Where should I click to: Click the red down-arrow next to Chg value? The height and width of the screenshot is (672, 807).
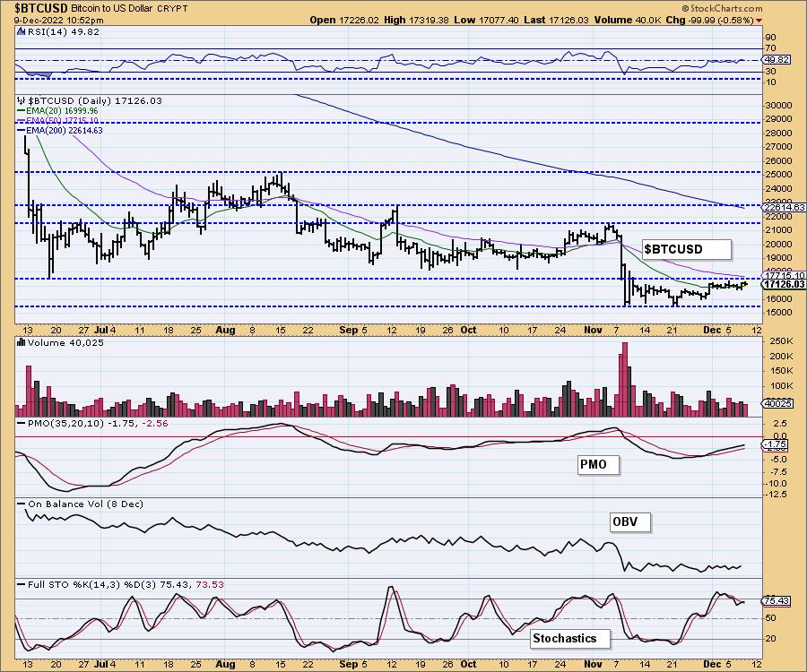tap(759, 21)
